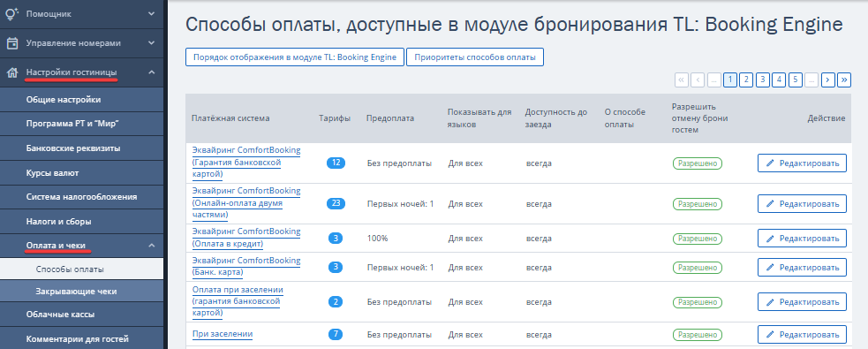Viewport: 868px width, 349px height.
Task: Select pagination page 4
Action: click(x=779, y=80)
